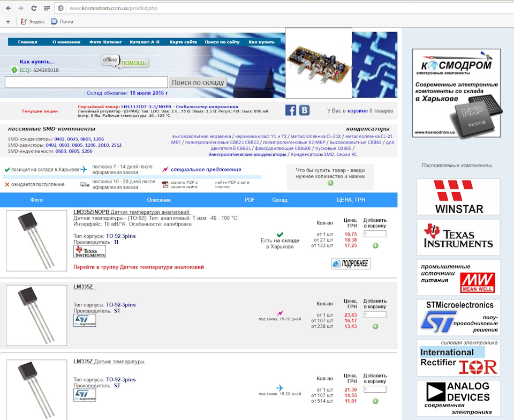Screen dimensions: 514x420
Task: Click the browser forward arrow
Action: [x=21, y=8]
